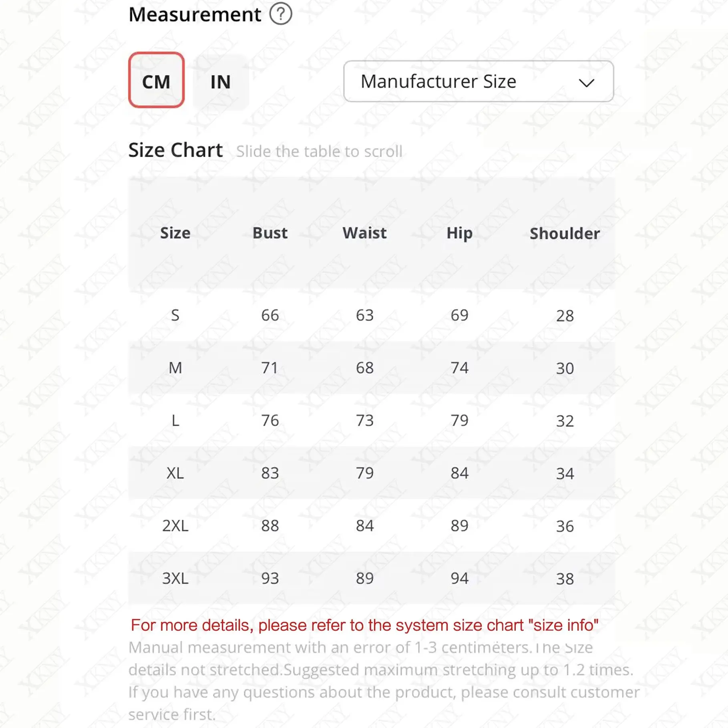Click the Hip column header

(x=459, y=233)
